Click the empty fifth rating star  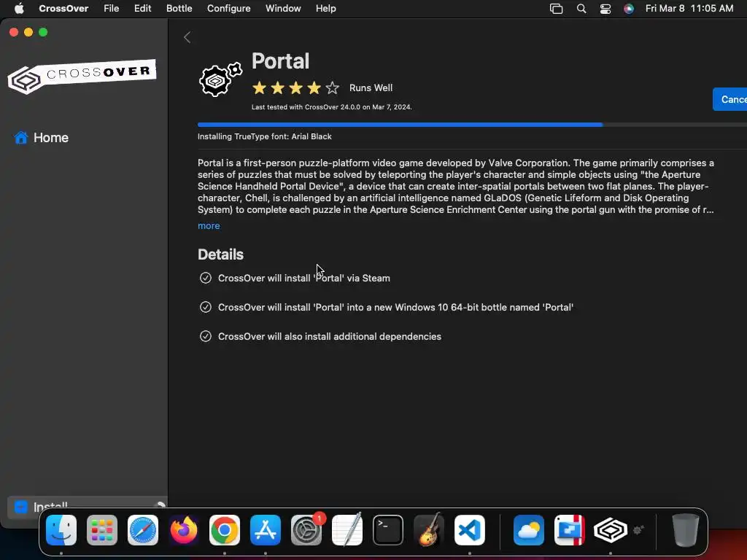tap(332, 87)
